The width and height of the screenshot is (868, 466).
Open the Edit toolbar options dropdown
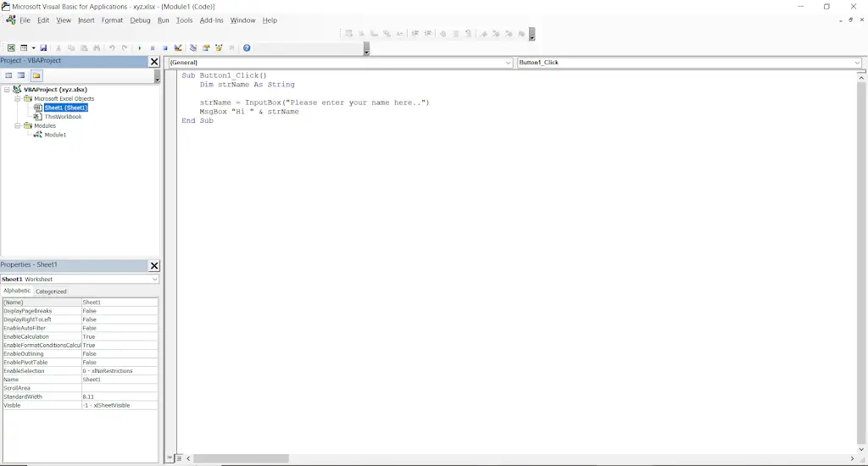532,34
